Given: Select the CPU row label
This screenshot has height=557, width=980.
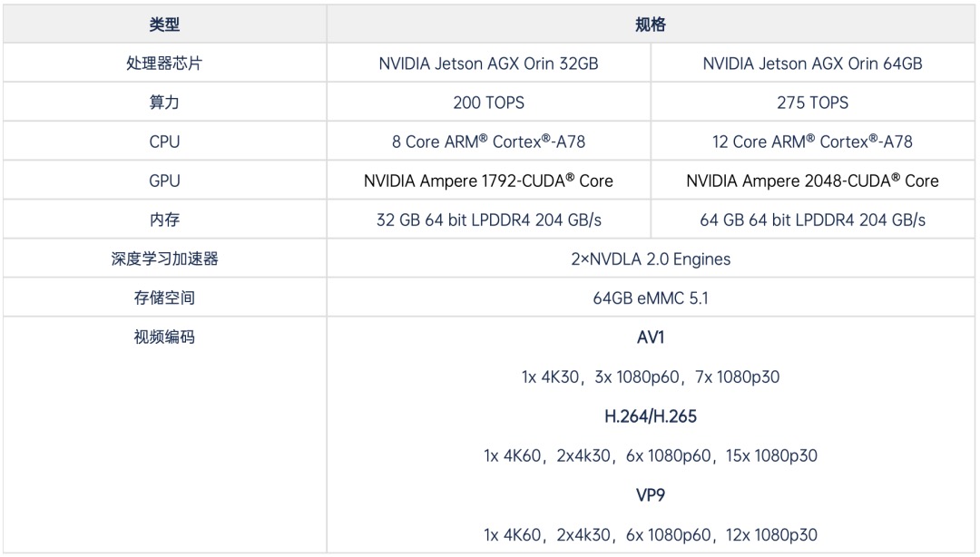Looking at the screenshot, I should 164,142.
